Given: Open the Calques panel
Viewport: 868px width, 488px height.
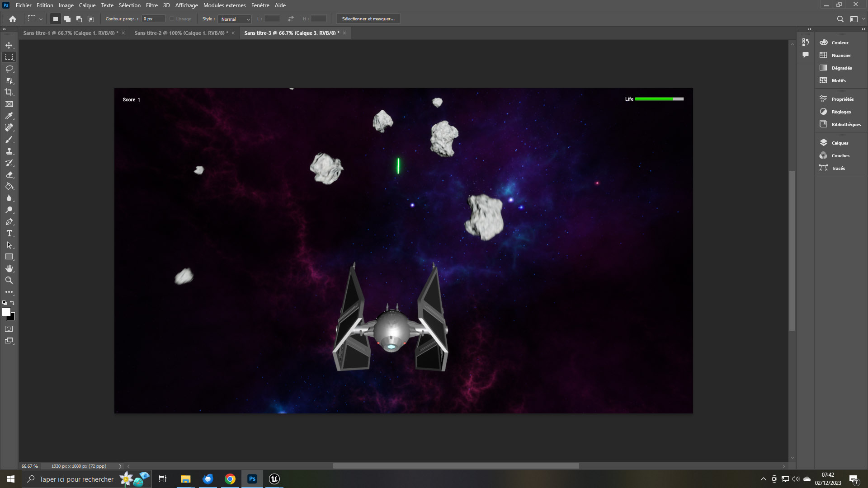Looking at the screenshot, I should (x=841, y=143).
